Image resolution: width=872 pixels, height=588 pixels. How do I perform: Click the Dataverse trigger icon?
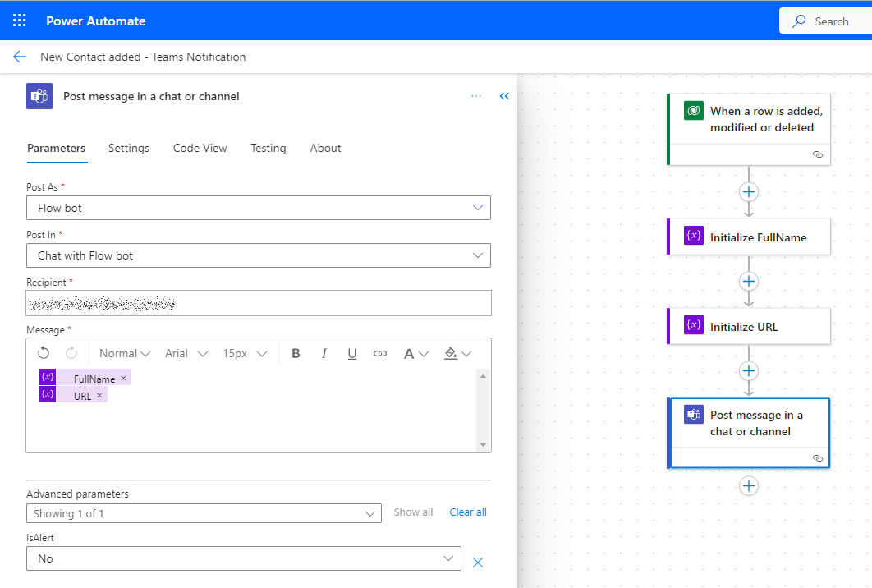pos(694,111)
